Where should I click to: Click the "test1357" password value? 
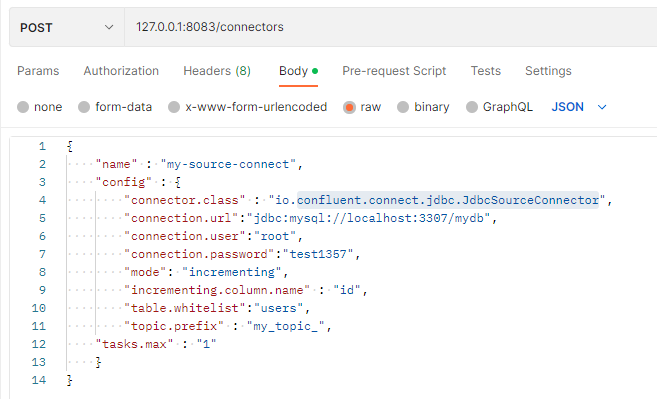click(318, 254)
